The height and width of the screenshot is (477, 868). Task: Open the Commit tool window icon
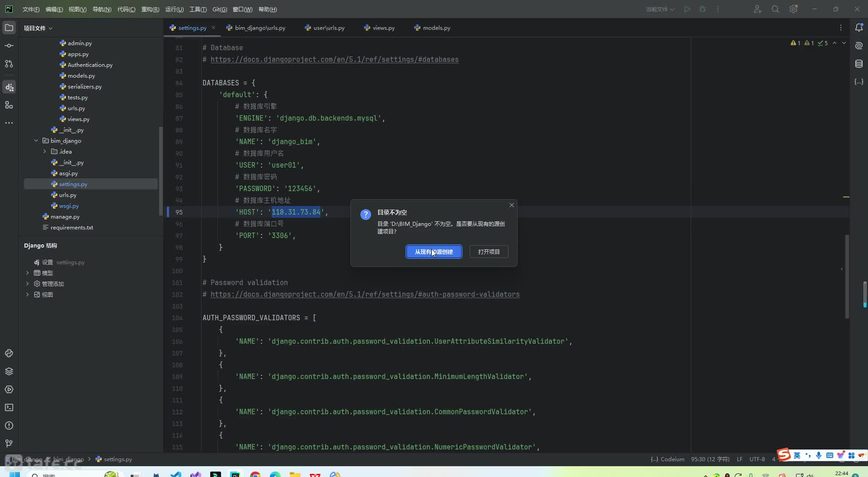pyautogui.click(x=9, y=46)
